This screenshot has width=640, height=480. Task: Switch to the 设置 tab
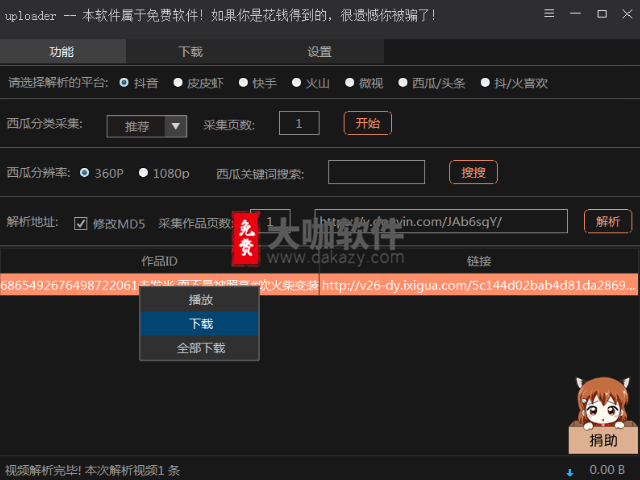[x=319, y=51]
